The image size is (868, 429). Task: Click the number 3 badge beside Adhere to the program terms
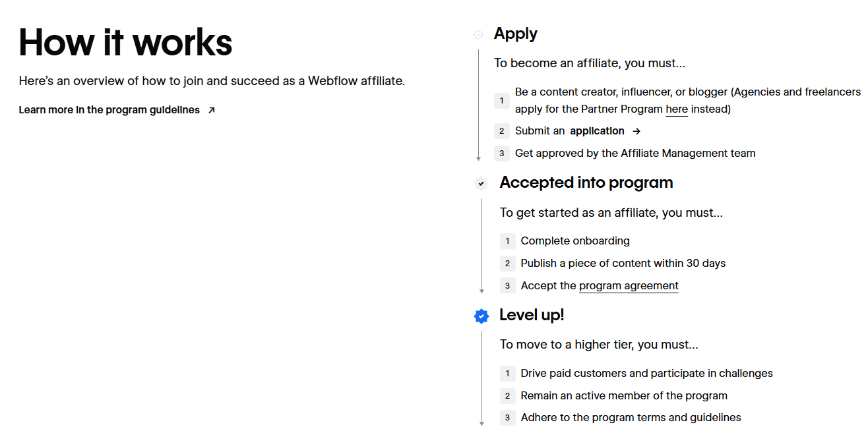pyautogui.click(x=507, y=417)
